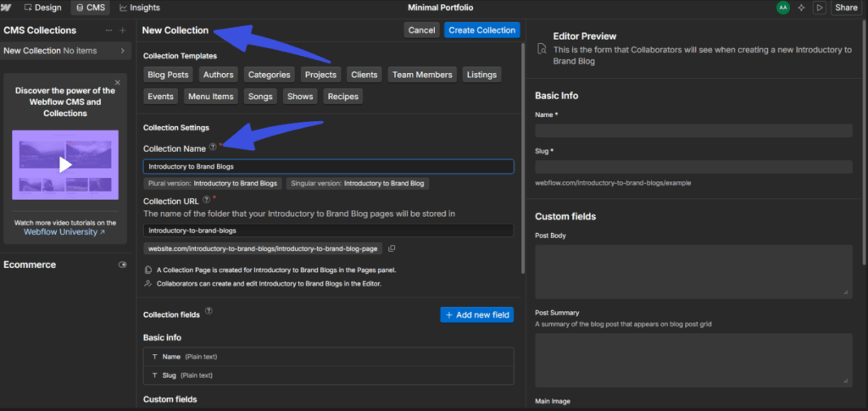Screen dimensions: 868x411
Task: Click the Collection Name input field
Action: coord(328,166)
